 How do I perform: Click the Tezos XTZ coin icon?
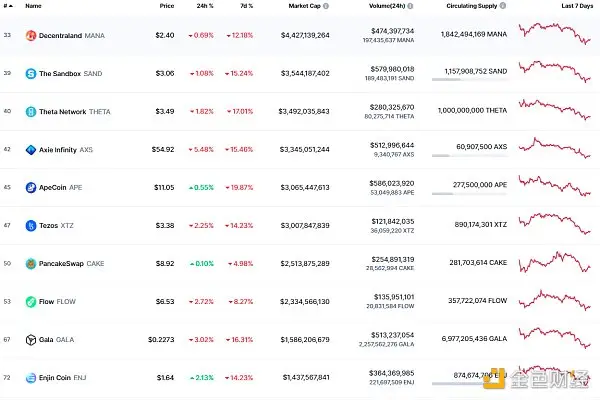pos(31,226)
